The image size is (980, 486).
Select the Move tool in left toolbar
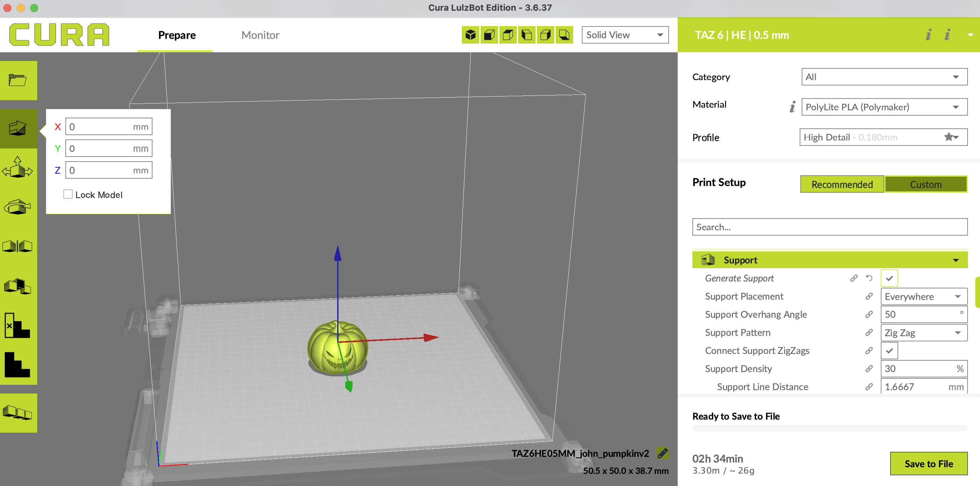[18, 129]
